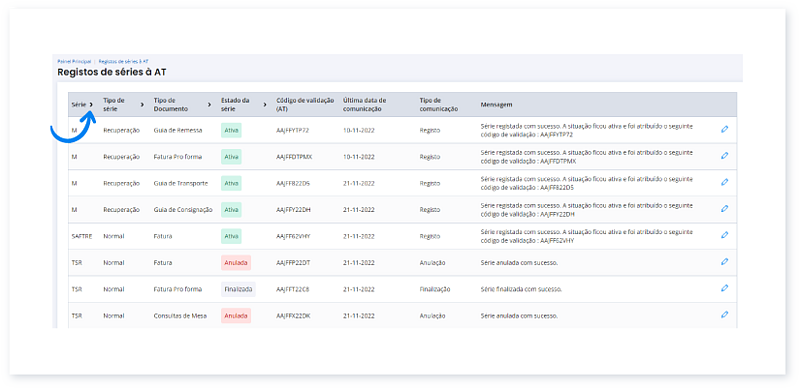Click the Registos de séries à AT page title
This screenshot has height=389, width=800.
point(111,72)
